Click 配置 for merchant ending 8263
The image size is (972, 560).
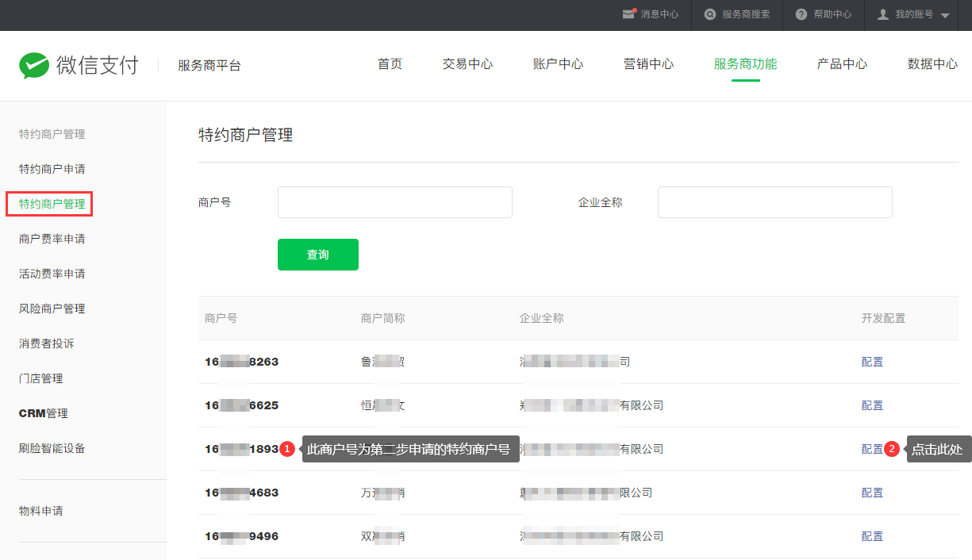(x=872, y=362)
